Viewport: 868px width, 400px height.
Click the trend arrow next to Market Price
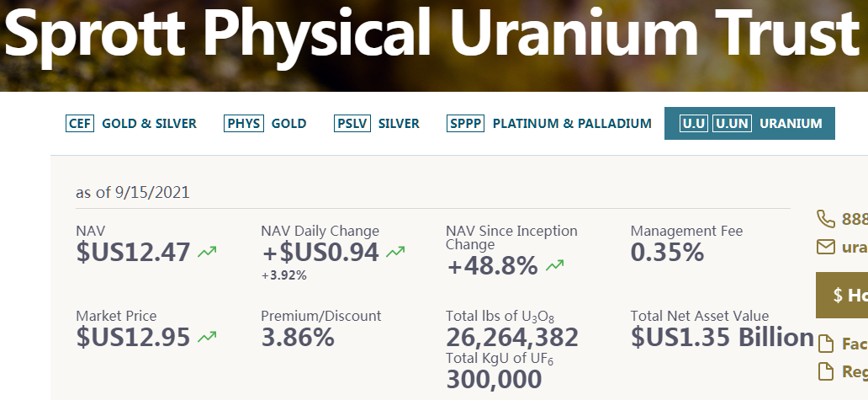tap(207, 336)
